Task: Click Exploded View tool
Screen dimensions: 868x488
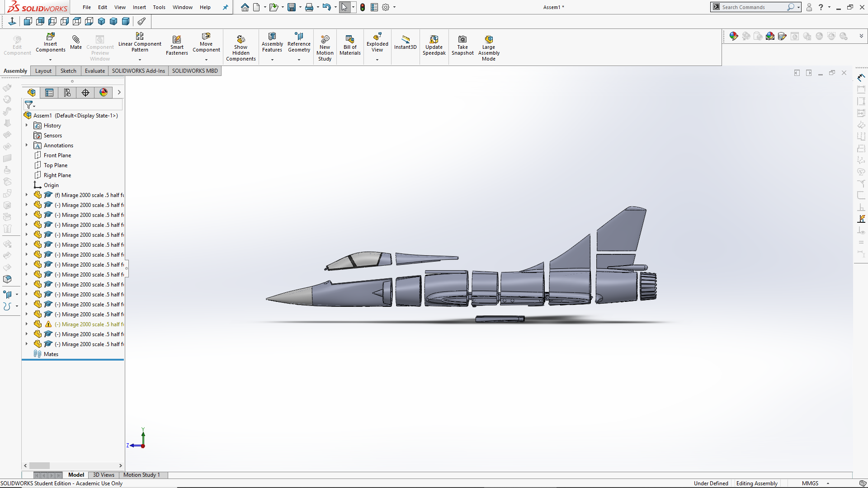Action: [x=377, y=42]
